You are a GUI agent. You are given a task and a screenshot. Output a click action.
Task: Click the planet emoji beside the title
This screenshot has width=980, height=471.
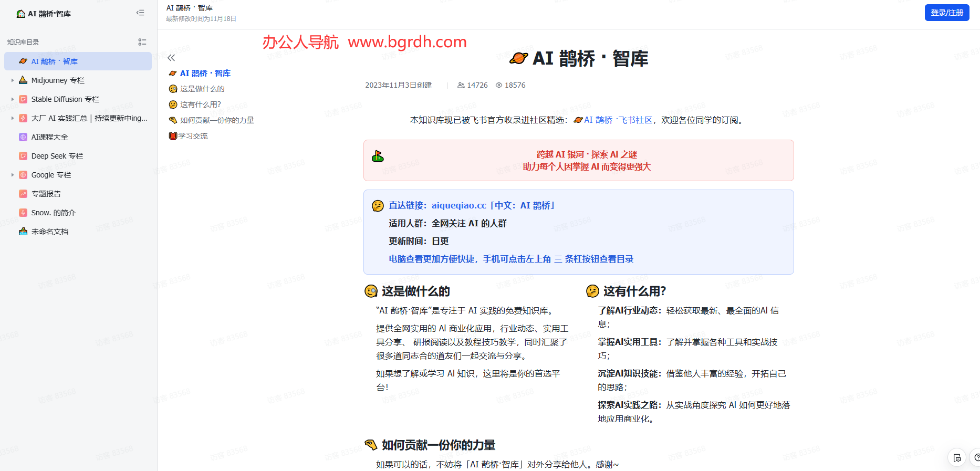pyautogui.click(x=519, y=58)
